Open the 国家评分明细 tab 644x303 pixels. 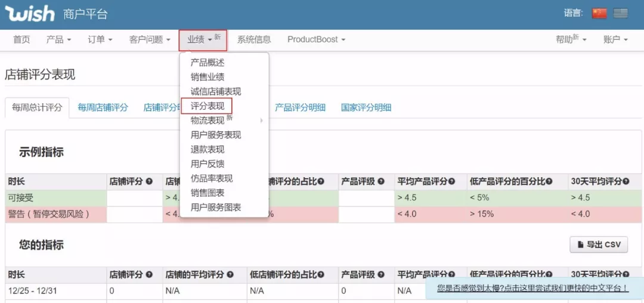coord(366,107)
